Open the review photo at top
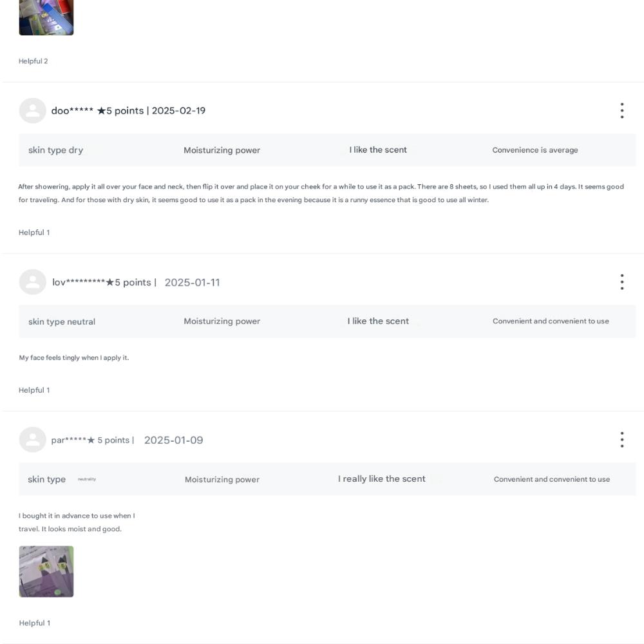The width and height of the screenshot is (644, 644). [46, 17]
